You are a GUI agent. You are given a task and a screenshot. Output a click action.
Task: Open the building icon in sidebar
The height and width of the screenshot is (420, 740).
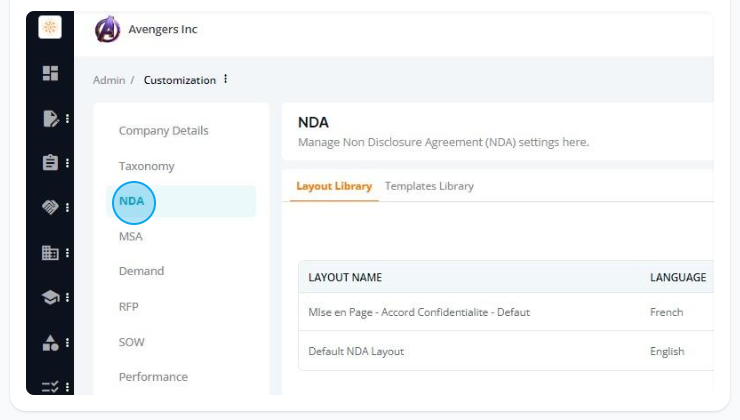point(50,252)
